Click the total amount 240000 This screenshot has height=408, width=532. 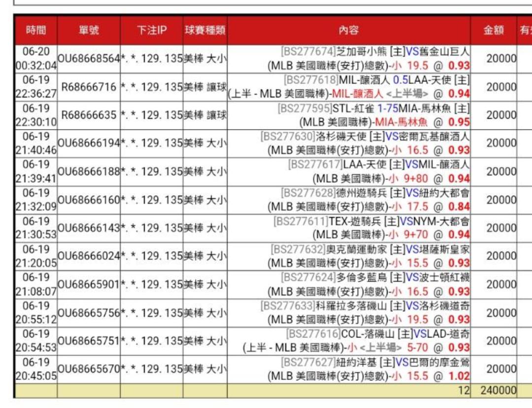click(499, 390)
